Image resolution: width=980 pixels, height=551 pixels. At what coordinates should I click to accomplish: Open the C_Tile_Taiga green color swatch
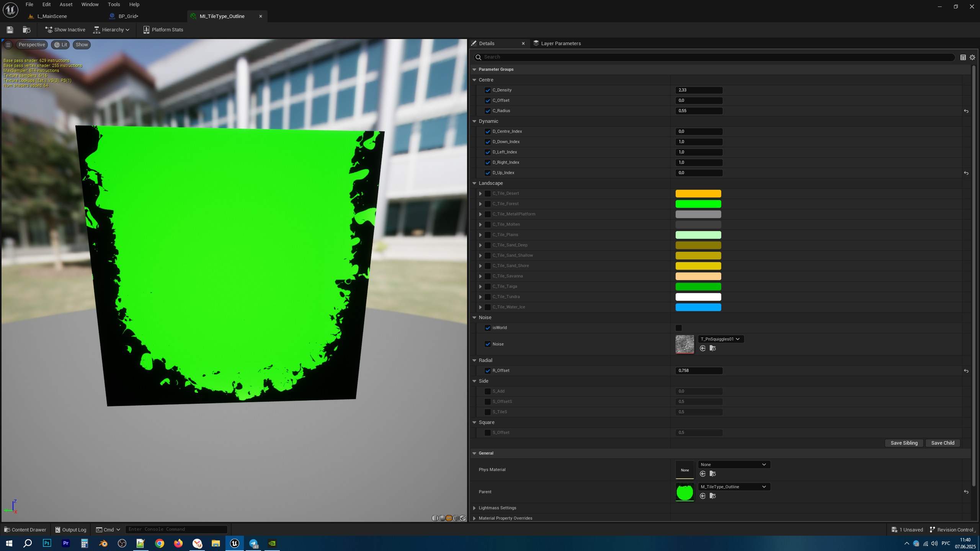tap(698, 287)
